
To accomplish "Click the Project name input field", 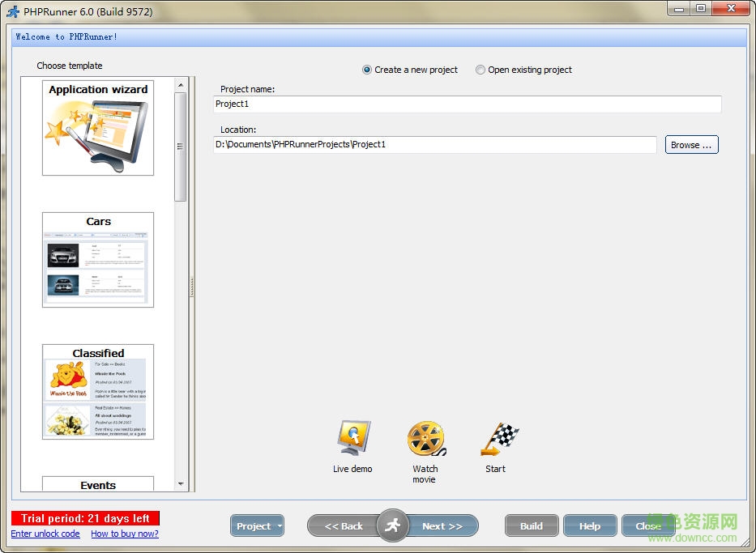I will tap(468, 104).
